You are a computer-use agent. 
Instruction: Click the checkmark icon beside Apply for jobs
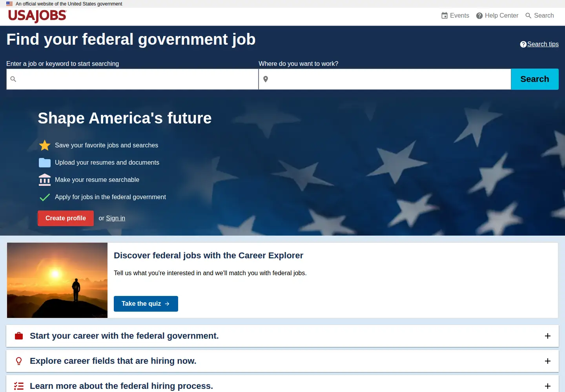[45, 197]
